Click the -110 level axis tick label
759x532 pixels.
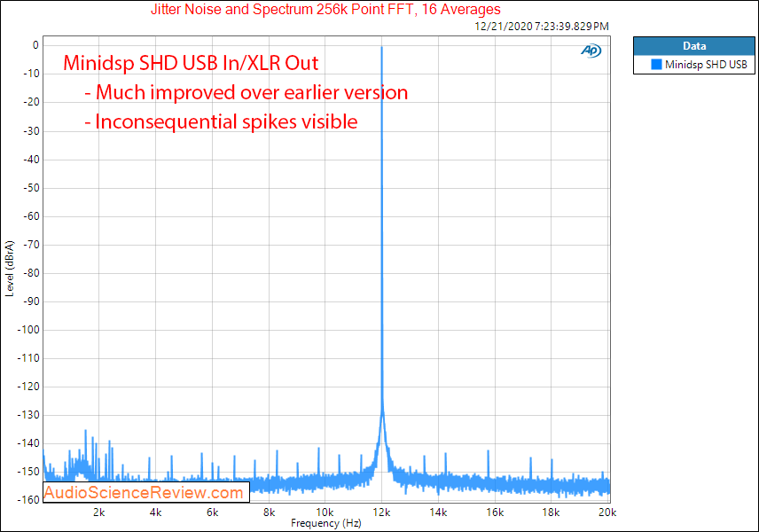29,357
